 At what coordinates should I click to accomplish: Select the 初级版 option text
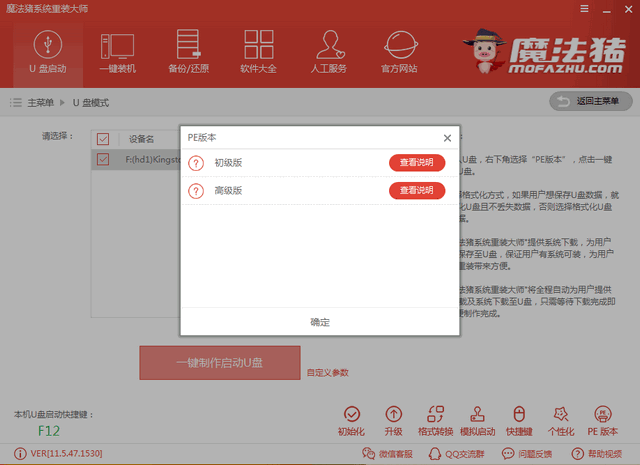pyautogui.click(x=228, y=163)
